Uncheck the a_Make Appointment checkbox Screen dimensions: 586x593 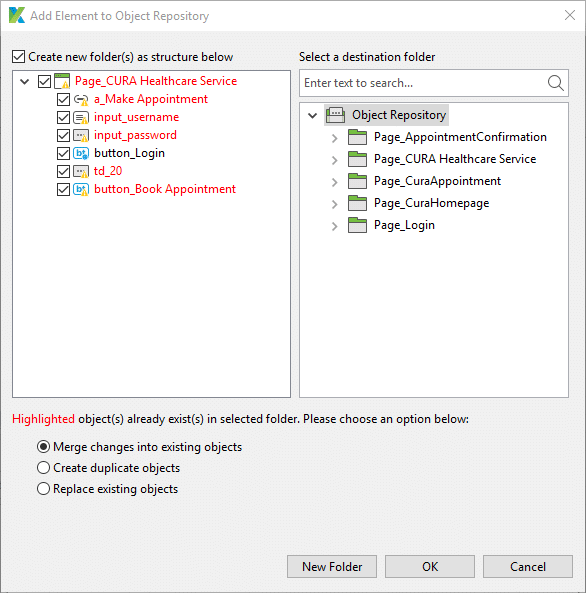(63, 99)
